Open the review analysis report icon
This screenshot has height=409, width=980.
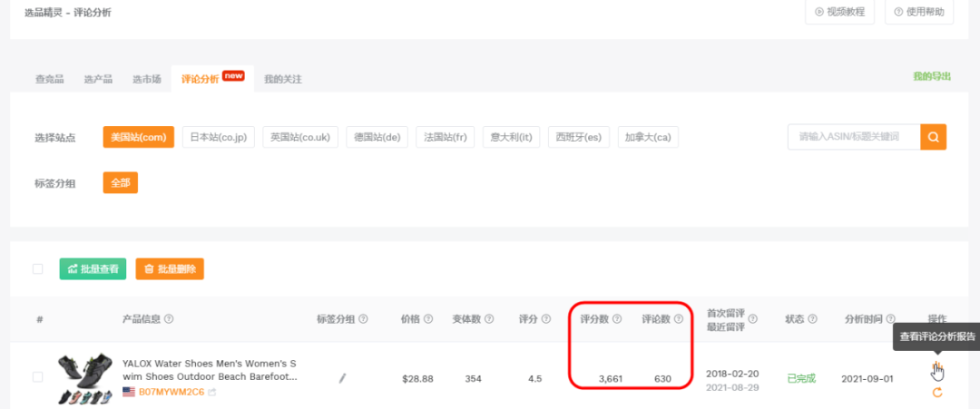tap(936, 369)
